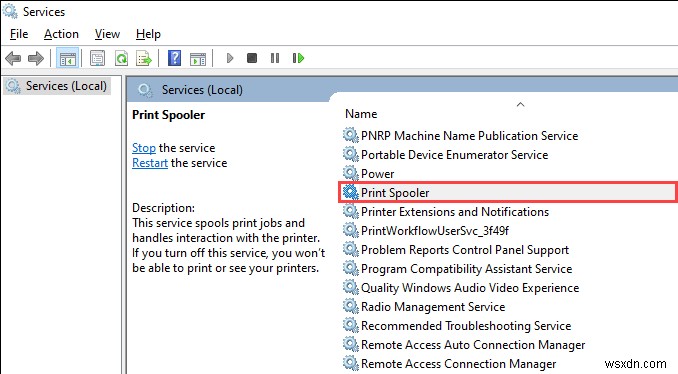Open Properties toolbar icon

click(x=97, y=58)
